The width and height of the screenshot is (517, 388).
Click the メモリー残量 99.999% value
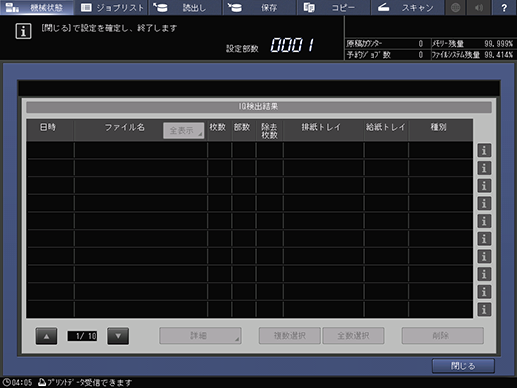pos(499,44)
